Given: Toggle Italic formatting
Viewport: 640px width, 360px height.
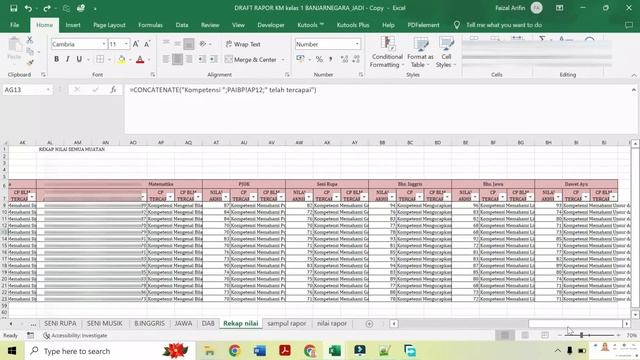Looking at the screenshot, I should (67, 59).
